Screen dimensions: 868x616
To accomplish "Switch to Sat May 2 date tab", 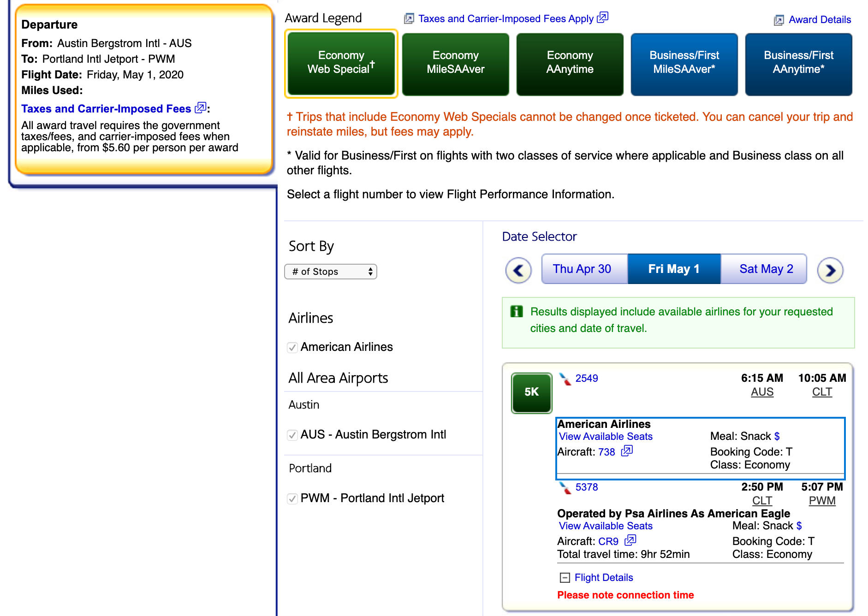I will click(766, 269).
